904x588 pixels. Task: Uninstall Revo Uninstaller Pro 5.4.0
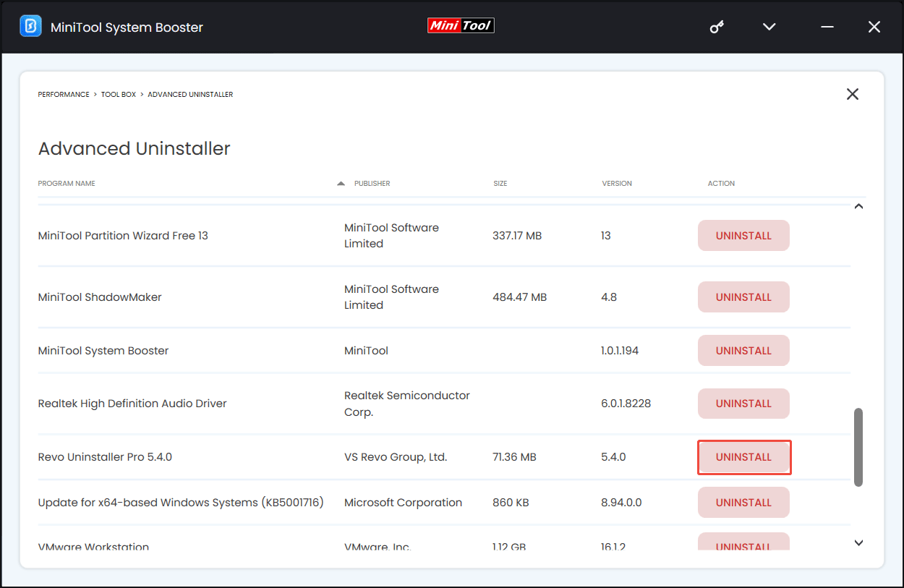[x=744, y=457]
